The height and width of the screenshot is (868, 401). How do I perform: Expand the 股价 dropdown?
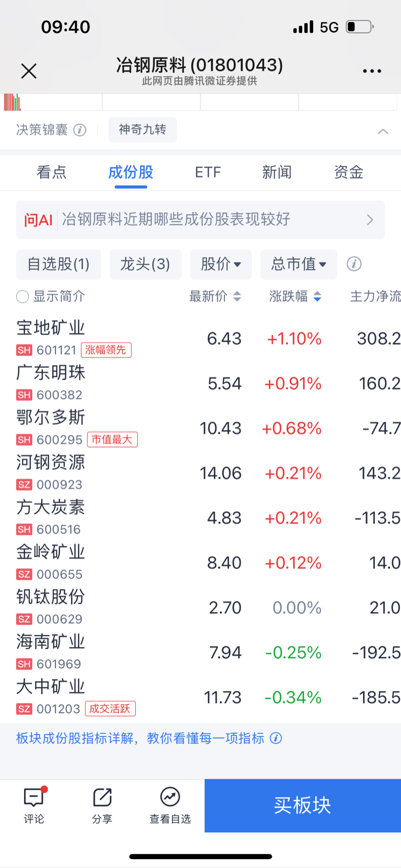point(221,264)
